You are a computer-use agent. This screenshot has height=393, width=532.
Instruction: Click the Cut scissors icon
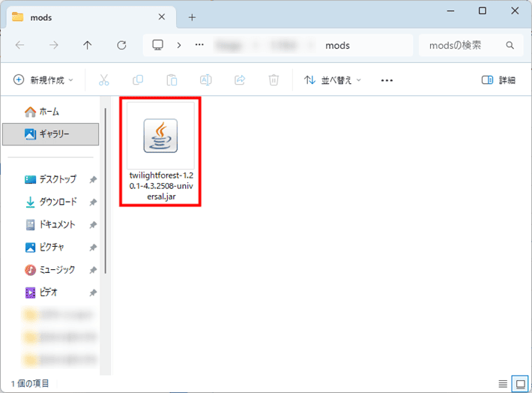104,80
